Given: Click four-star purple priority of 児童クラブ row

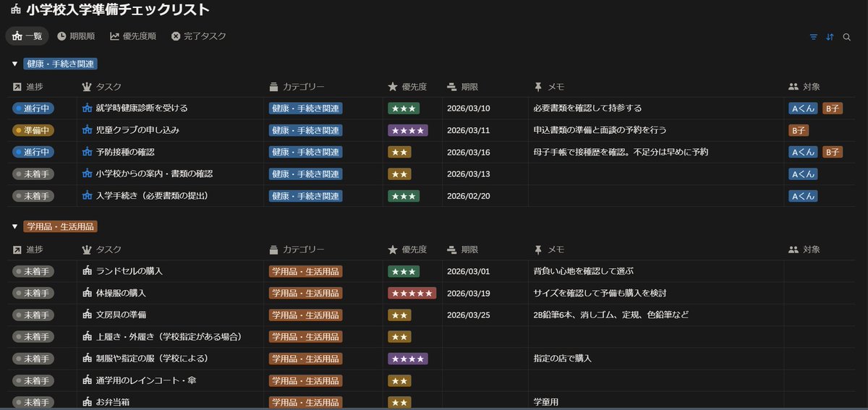Looking at the screenshot, I should pyautogui.click(x=408, y=130).
